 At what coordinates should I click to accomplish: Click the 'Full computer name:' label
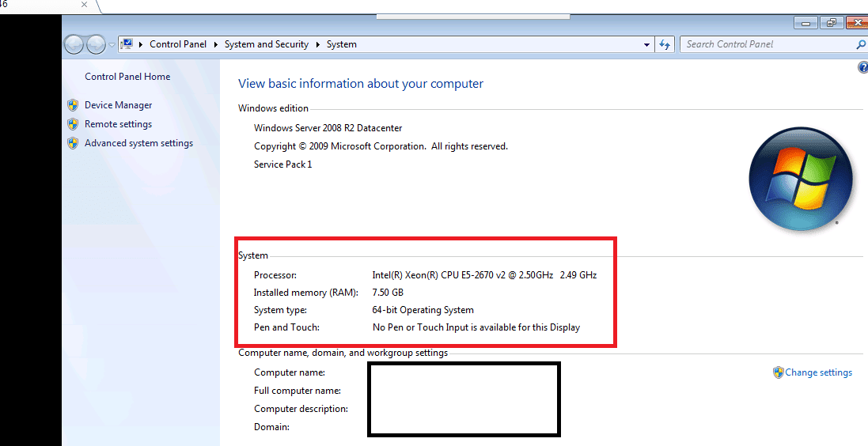point(298,391)
